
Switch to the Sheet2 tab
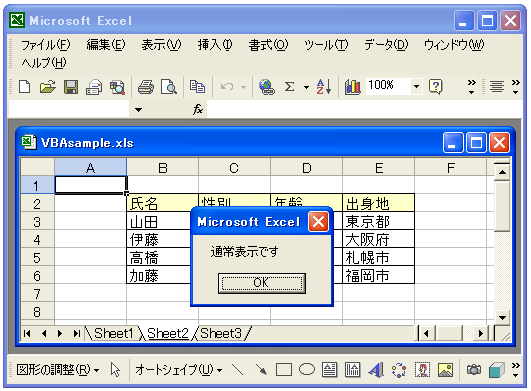pos(168,333)
